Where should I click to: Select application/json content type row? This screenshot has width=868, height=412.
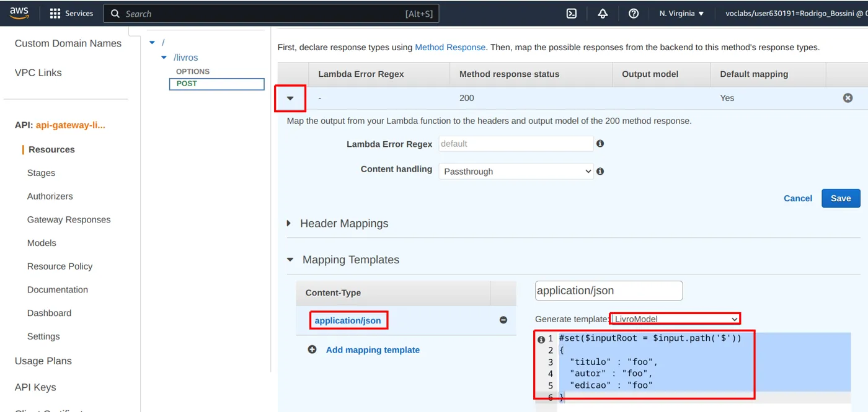(406, 320)
